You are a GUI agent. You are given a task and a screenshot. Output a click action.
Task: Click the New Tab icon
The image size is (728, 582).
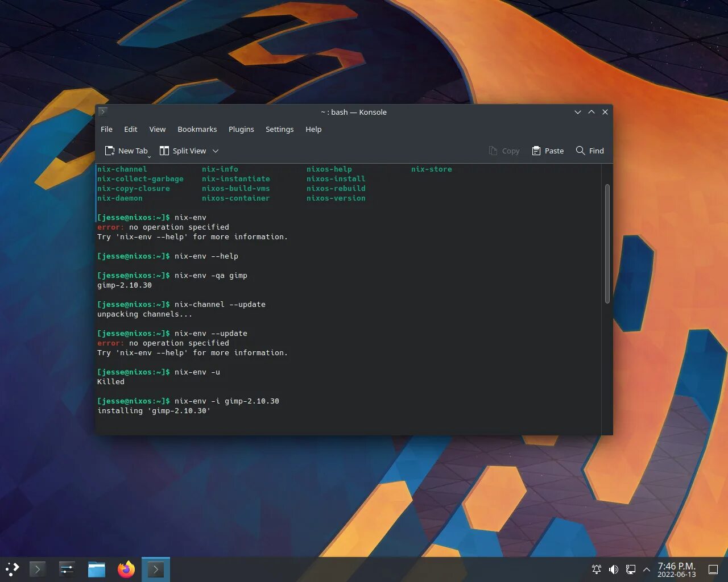tap(110, 151)
